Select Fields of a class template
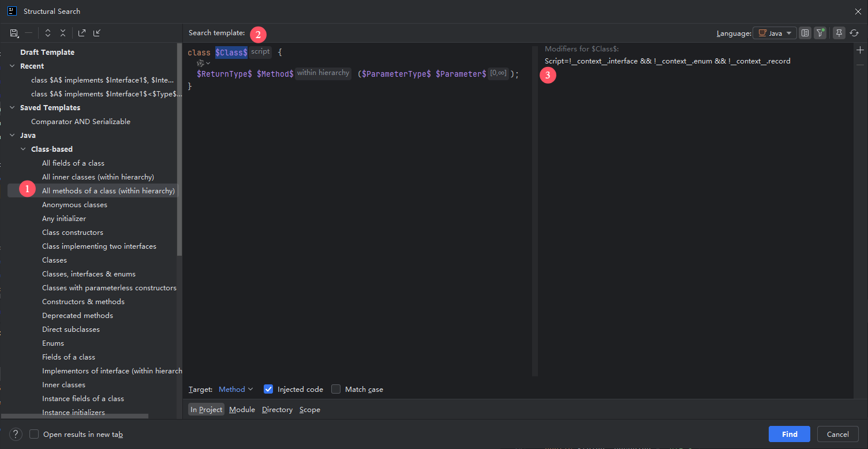Viewport: 868px width, 449px height. click(x=69, y=357)
